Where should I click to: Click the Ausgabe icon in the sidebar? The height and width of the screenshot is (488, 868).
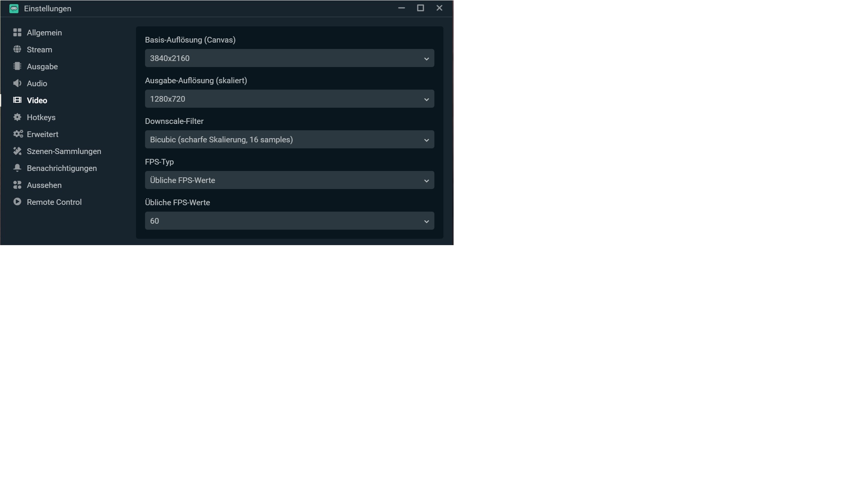(x=17, y=67)
